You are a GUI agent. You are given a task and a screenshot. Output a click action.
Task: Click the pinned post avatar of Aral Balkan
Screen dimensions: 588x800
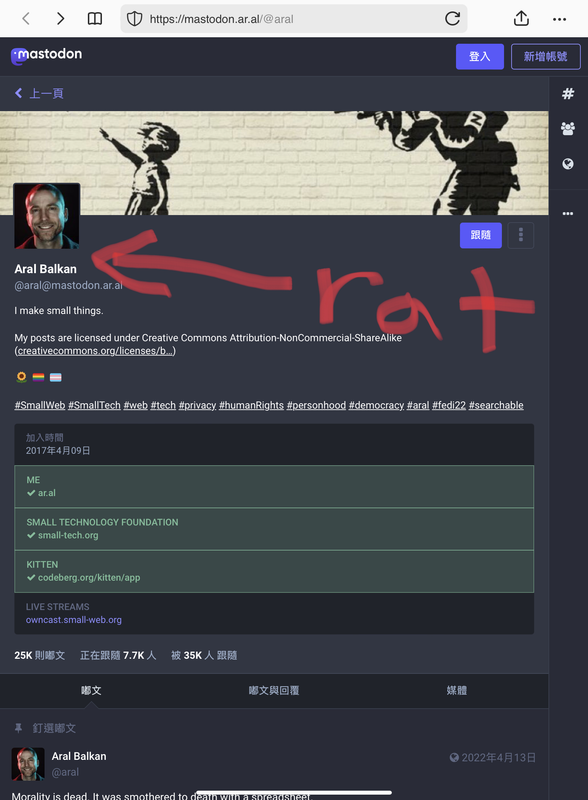tap(28, 764)
